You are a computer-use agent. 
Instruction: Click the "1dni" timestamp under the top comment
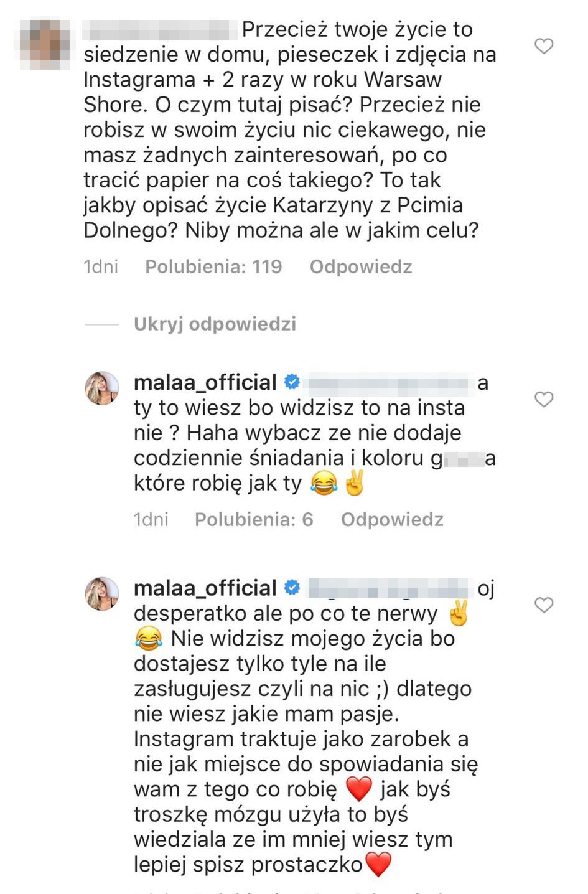[x=101, y=267]
